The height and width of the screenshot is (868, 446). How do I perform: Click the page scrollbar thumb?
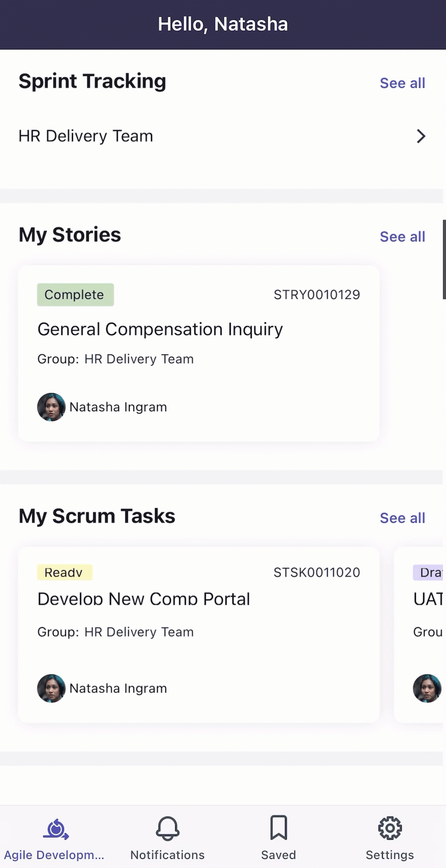point(444,259)
